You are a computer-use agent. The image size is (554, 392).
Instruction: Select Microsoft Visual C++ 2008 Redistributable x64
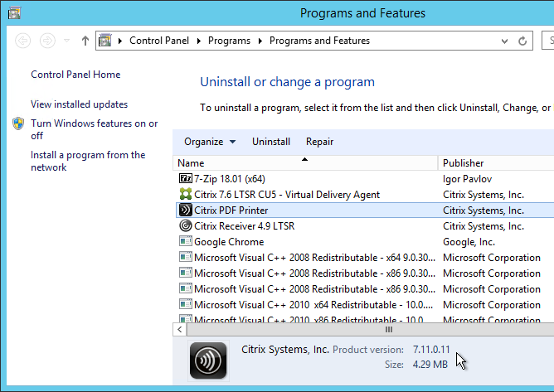point(314,258)
